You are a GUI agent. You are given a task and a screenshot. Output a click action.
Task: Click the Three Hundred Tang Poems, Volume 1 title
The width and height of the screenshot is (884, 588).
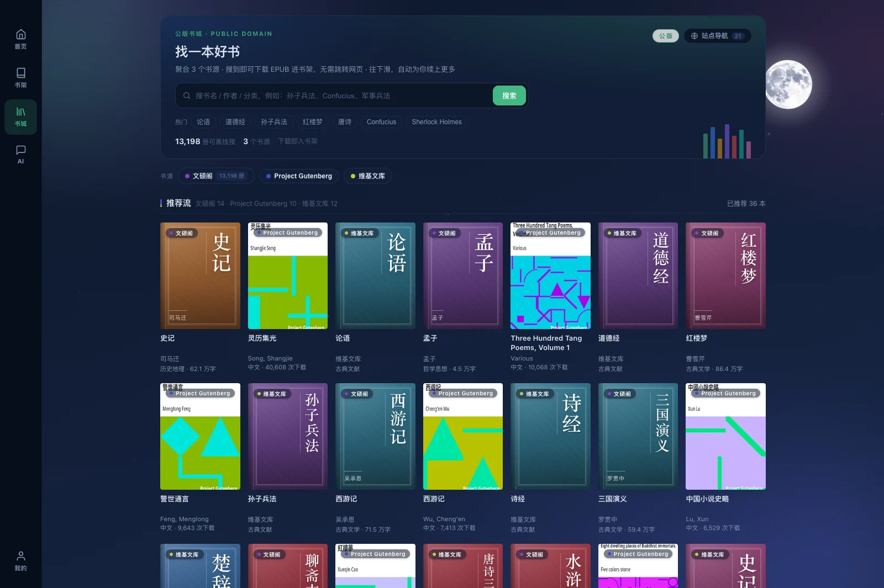click(x=546, y=343)
